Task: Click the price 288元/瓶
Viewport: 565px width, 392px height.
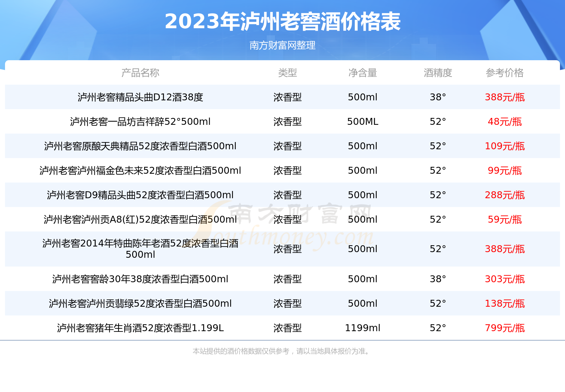Action: pyautogui.click(x=505, y=195)
